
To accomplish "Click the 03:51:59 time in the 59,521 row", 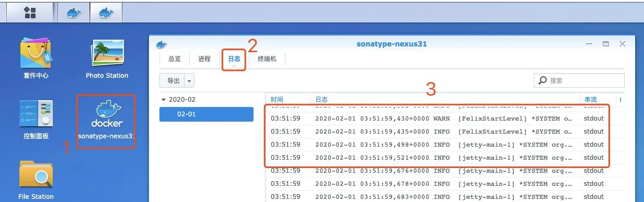I will 285,158.
